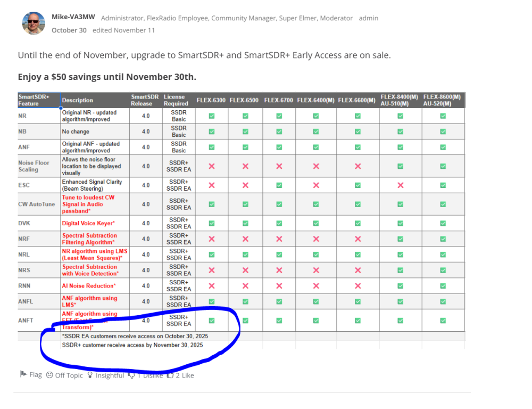Image resolution: width=532 pixels, height=409 pixels.
Task: Click the ESC row FLEX-8400(M) red X
Action: [401, 185]
